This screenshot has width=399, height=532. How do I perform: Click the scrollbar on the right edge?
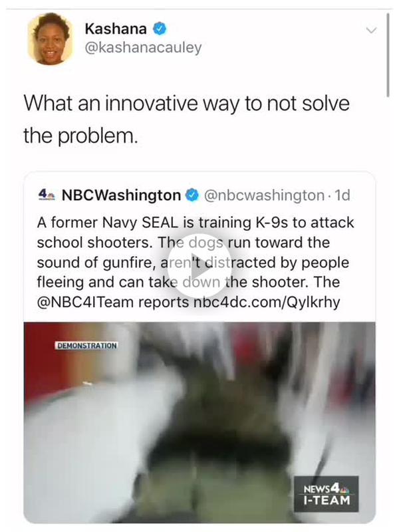388,55
